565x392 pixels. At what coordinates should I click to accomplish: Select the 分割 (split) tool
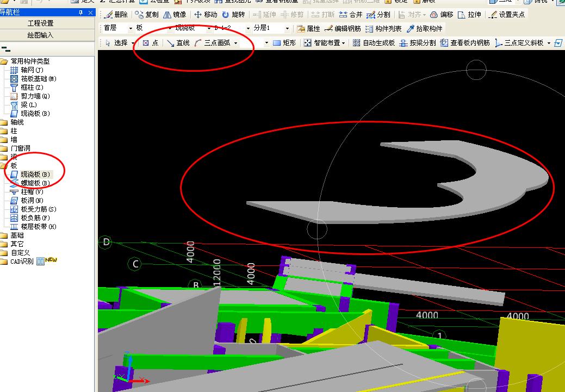click(378, 15)
